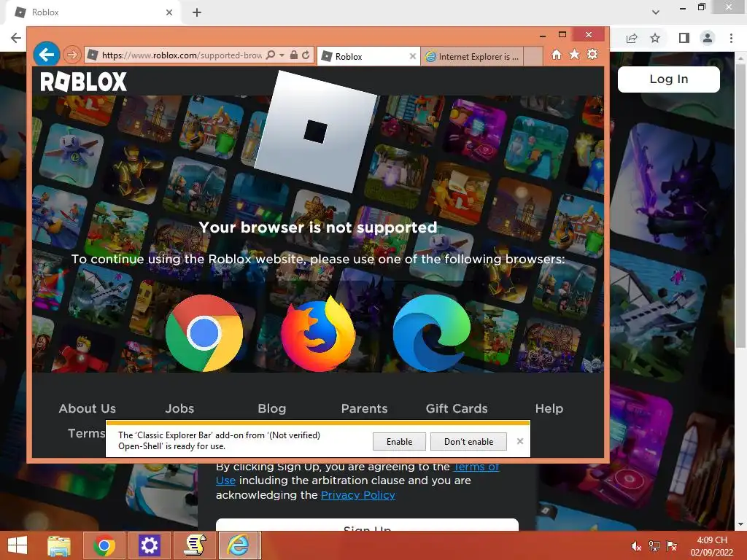The width and height of the screenshot is (747, 560).
Task: Click the muted volume tray icon
Action: pos(636,546)
